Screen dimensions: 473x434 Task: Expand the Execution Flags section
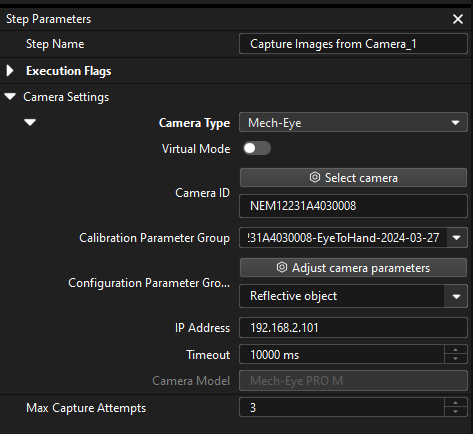click(x=10, y=71)
